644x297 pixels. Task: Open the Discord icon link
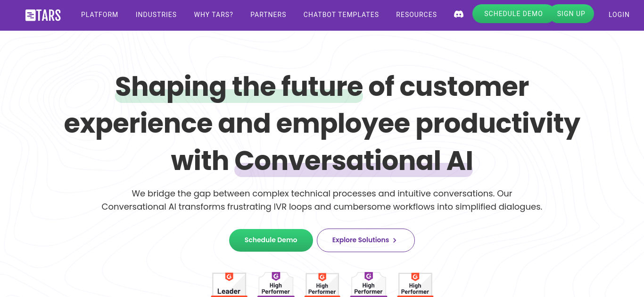tap(458, 14)
